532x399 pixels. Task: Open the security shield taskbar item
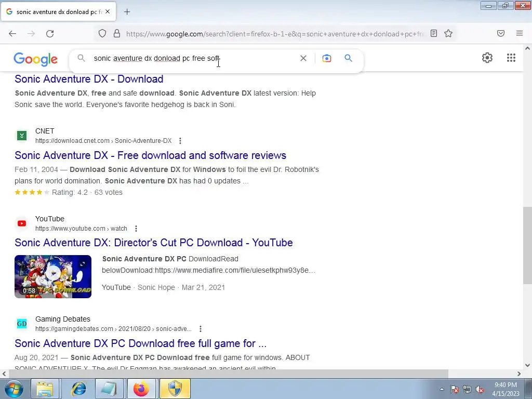175,389
